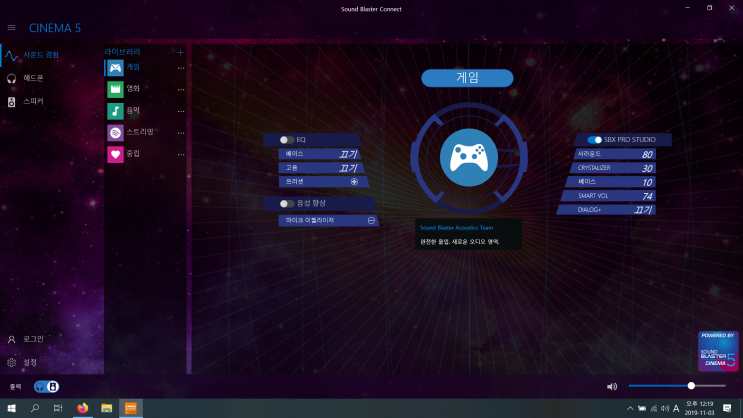Open the taskbar search
Viewport: 743px width, 418px height.
click(x=35, y=408)
